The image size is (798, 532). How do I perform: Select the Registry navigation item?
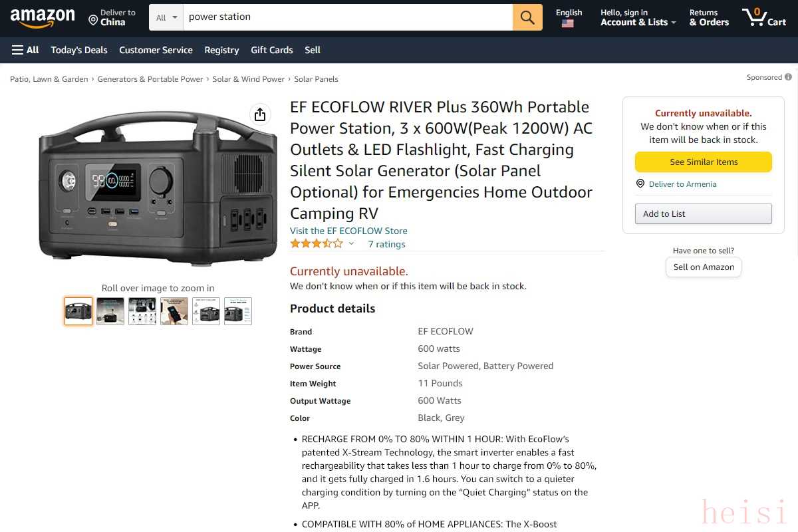(x=221, y=50)
